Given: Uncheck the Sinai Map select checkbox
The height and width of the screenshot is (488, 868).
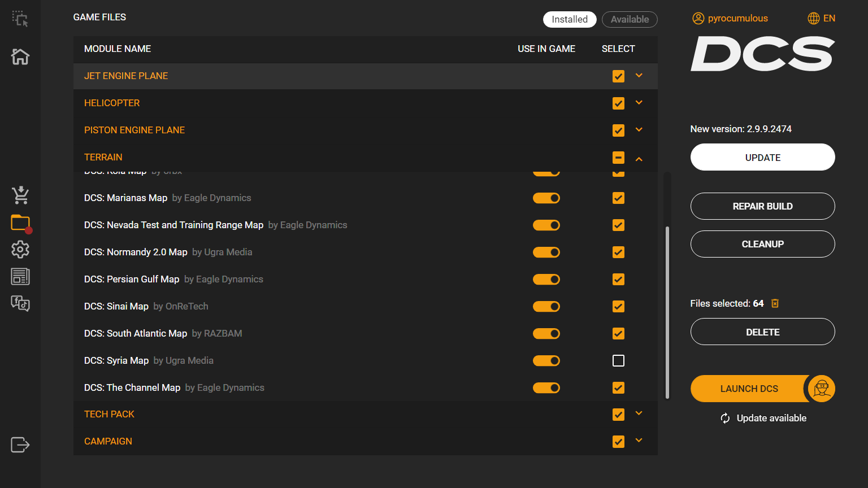Looking at the screenshot, I should coord(619,306).
